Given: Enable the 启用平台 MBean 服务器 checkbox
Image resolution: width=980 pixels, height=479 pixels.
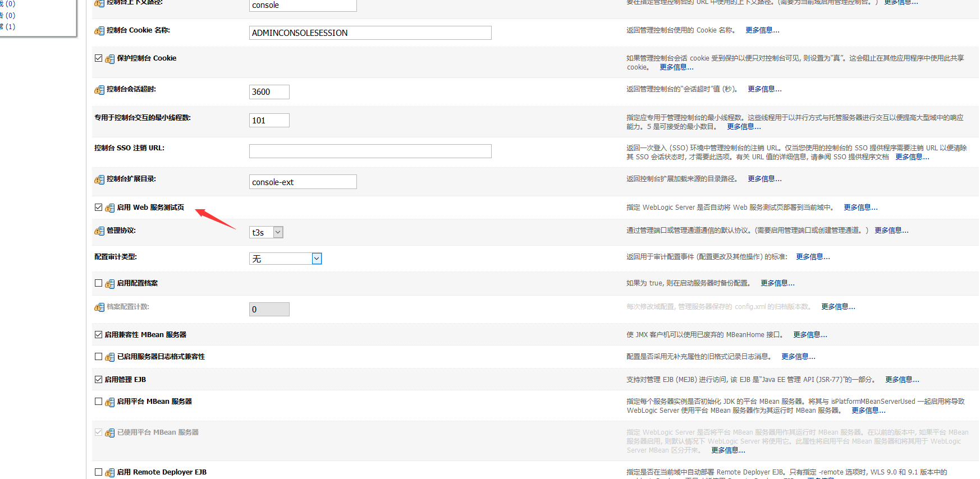Looking at the screenshot, I should click(99, 402).
